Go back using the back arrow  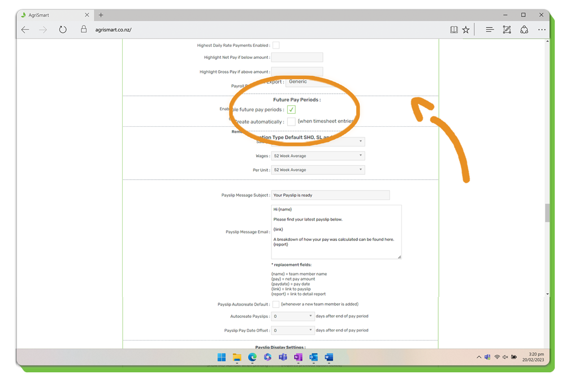25,30
